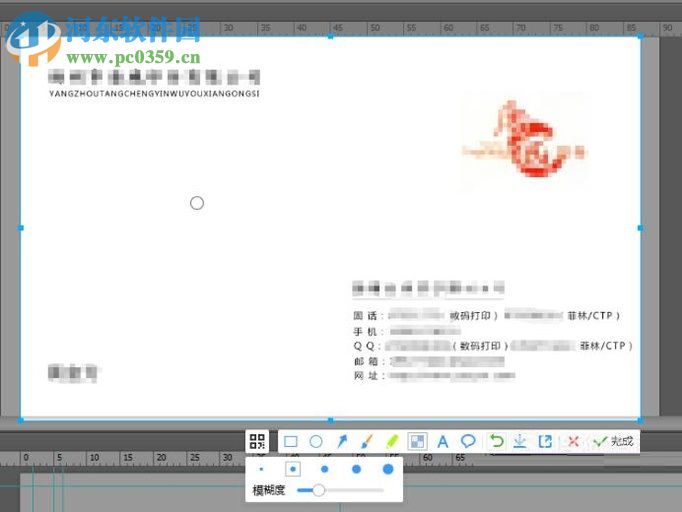Choose the smallest brush size dot

tap(261, 469)
